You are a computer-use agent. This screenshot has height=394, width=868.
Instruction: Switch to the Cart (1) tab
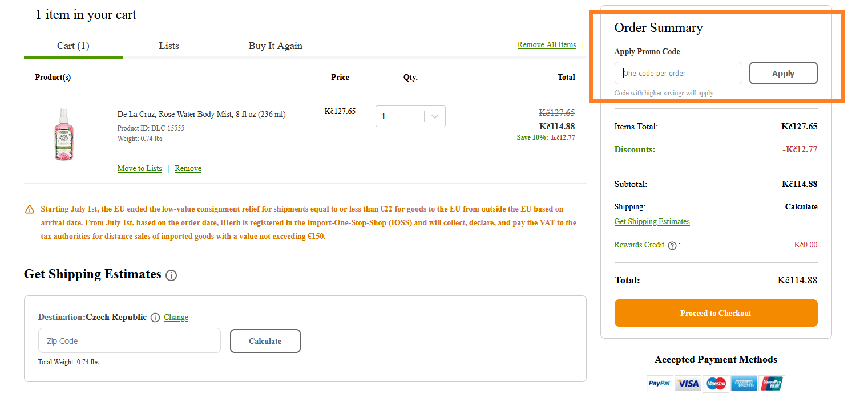coord(73,46)
